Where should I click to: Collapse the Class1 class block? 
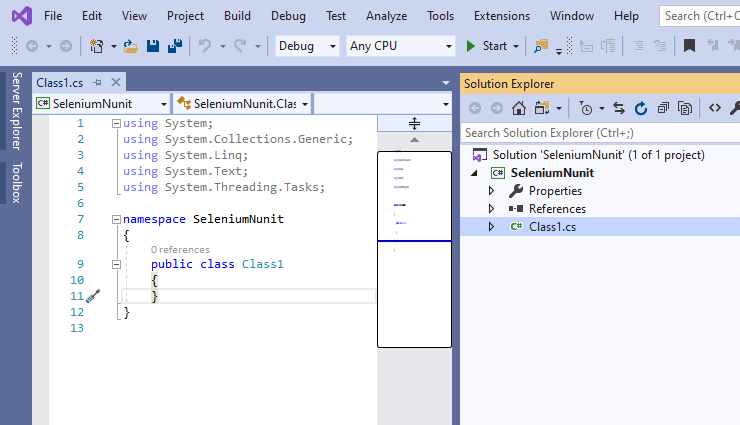(x=116, y=264)
